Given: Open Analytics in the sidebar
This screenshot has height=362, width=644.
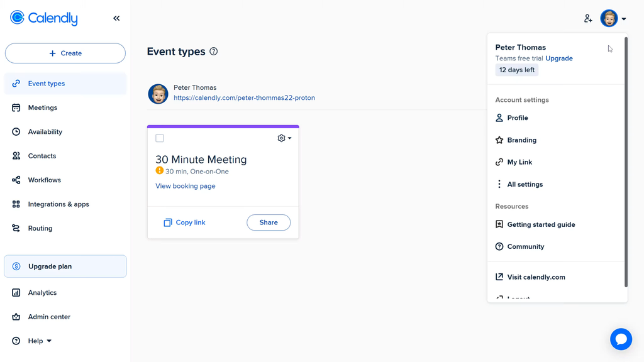Looking at the screenshot, I should [42, 293].
